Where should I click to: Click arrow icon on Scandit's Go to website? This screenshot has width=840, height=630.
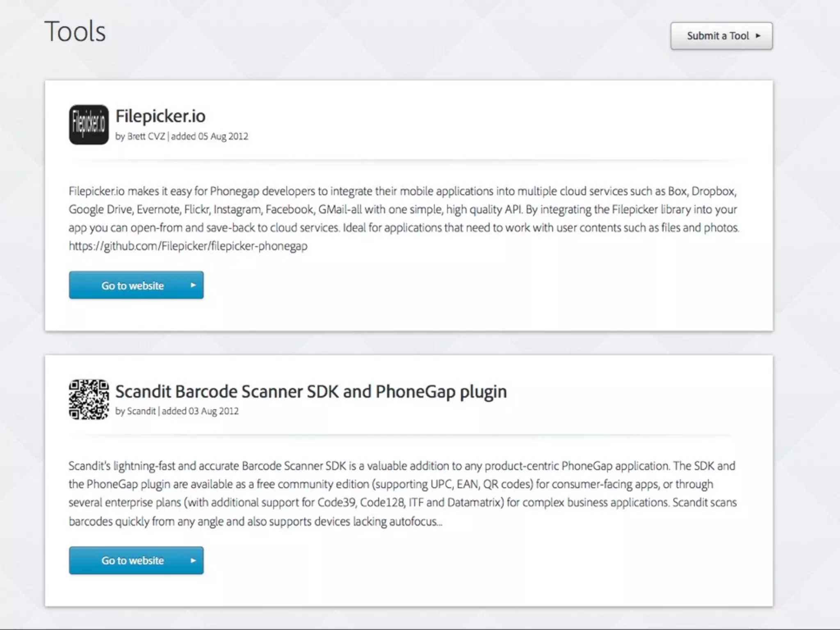tap(193, 560)
